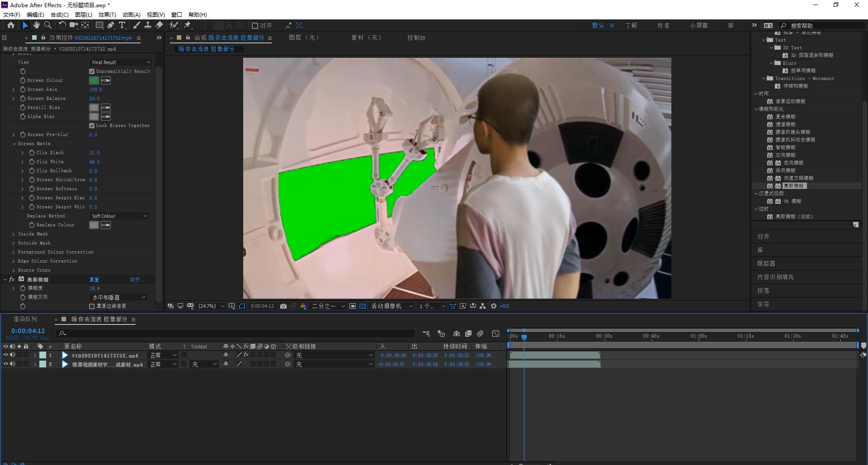Image resolution: width=868 pixels, height=465 pixels.
Task: Hide layer 2 green screen footage video
Action: coord(5,364)
